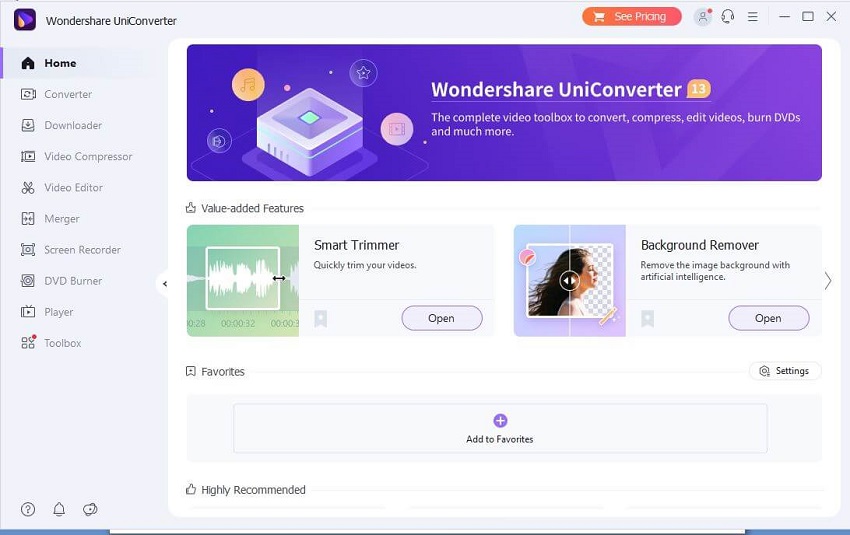Collapse the sidebar with the arrow handle
The image size is (850, 535).
164,283
